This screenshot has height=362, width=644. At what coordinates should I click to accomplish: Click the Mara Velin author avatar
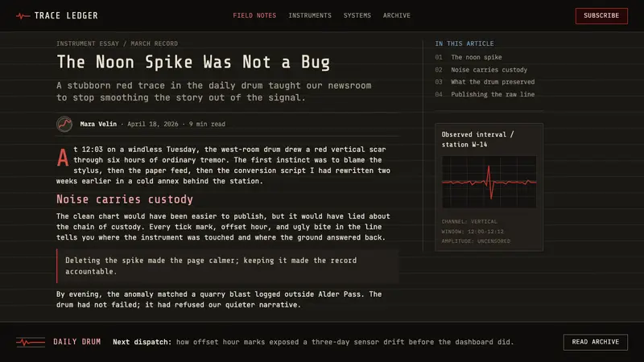pos(64,124)
